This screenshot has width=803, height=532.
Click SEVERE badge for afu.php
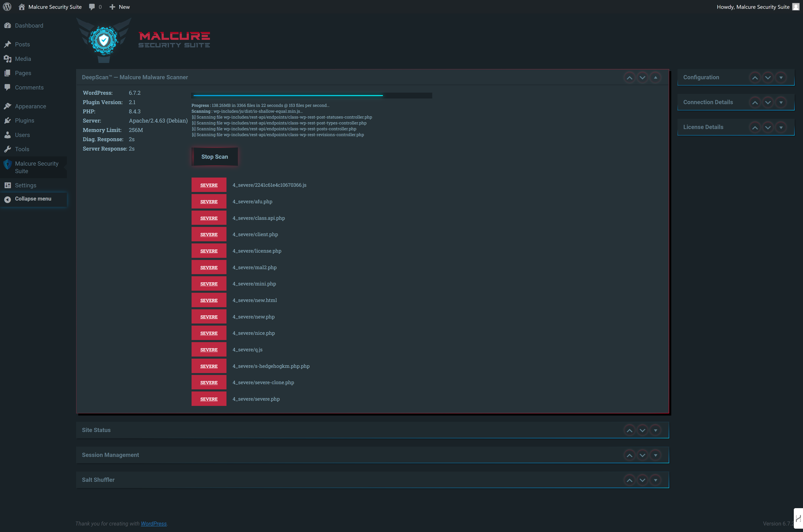pyautogui.click(x=209, y=202)
